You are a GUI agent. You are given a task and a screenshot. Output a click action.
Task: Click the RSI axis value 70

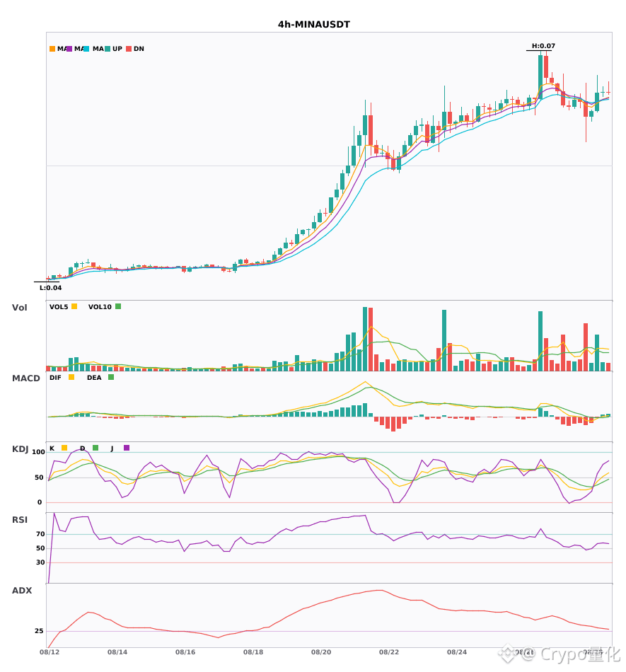coord(41,534)
